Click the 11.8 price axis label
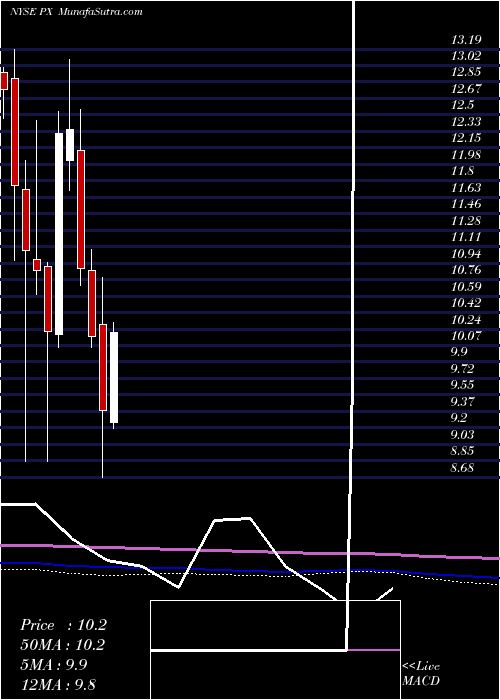500x700 pixels. (462, 171)
